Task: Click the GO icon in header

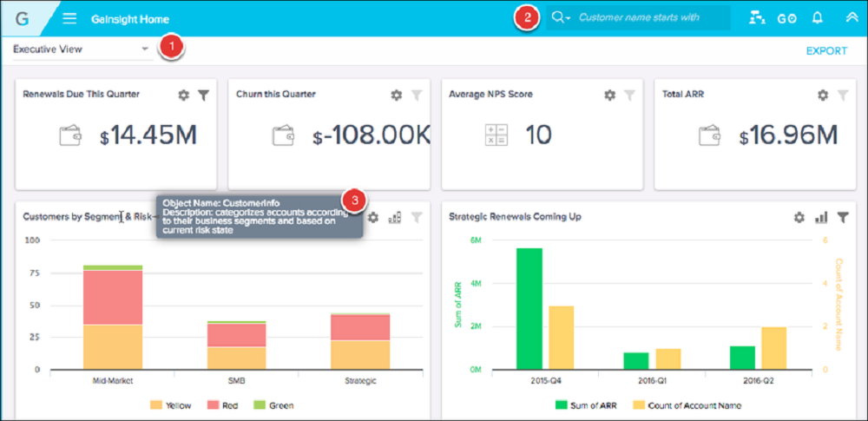Action: click(x=786, y=18)
